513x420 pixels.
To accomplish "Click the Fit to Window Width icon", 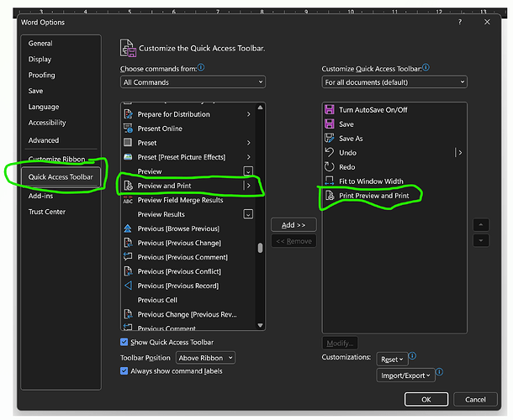I will pos(330,181).
